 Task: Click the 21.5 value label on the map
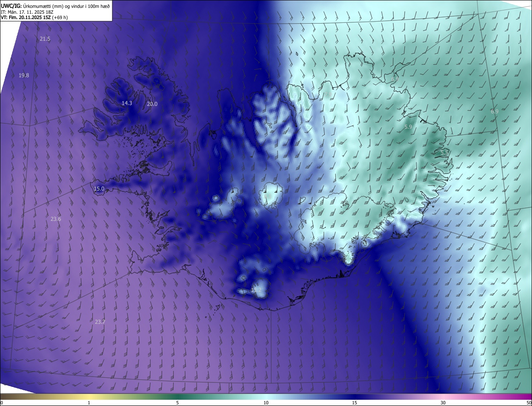45,39
